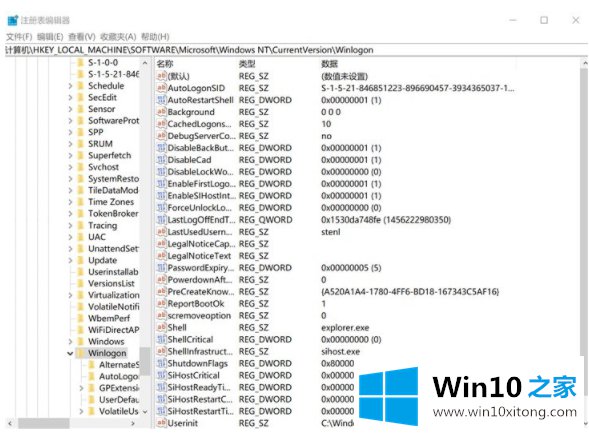This screenshot has height=438, width=589.
Task: Click the ShellCritical DWORD value icon
Action: [x=161, y=340]
